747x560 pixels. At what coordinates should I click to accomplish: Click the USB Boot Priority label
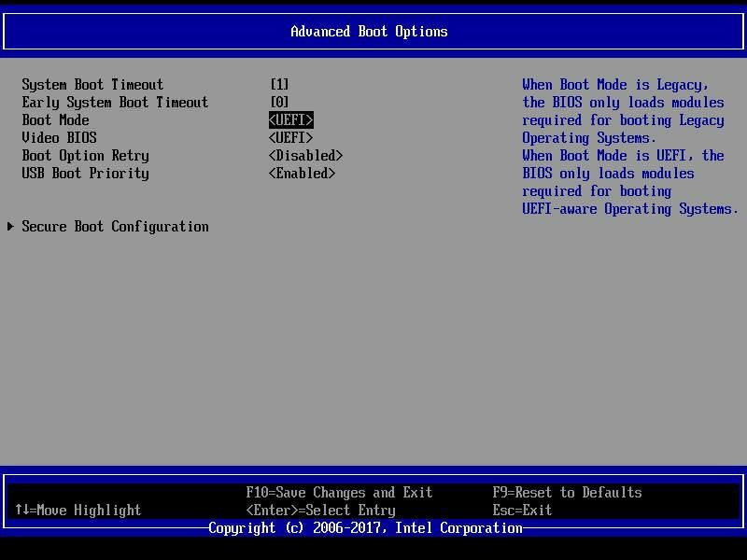(x=85, y=174)
